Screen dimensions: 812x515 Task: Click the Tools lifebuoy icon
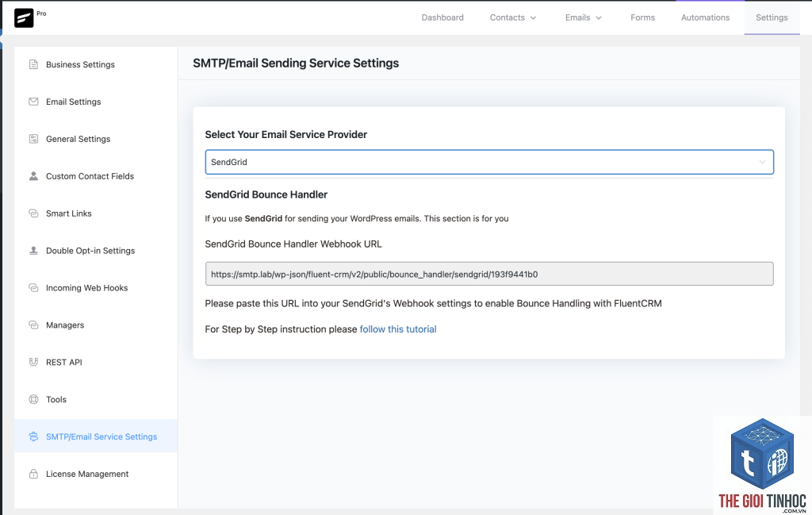[33, 399]
